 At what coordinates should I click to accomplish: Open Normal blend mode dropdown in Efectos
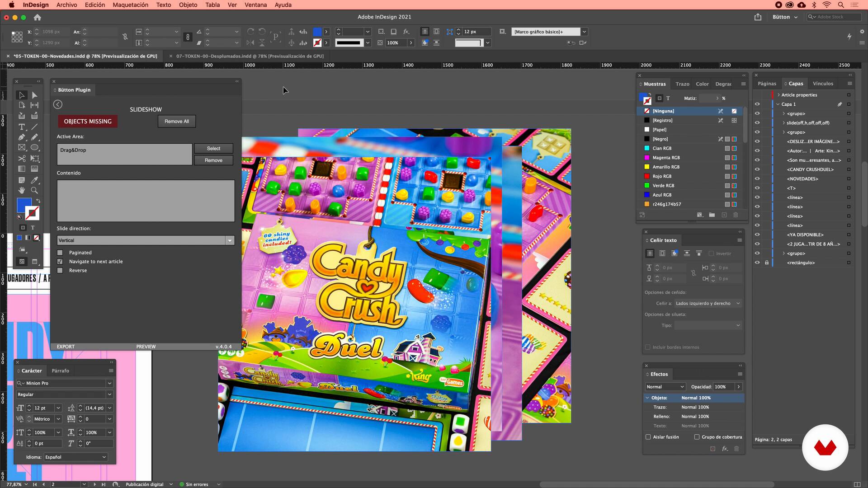pos(665,387)
